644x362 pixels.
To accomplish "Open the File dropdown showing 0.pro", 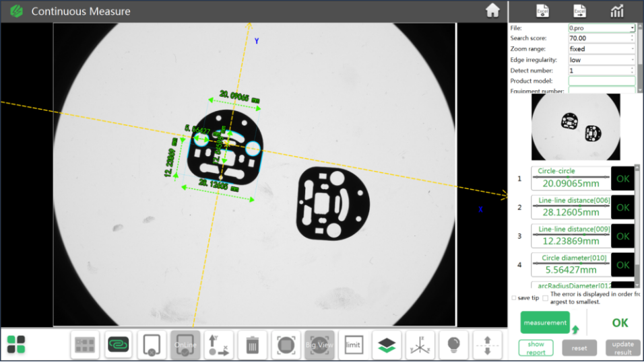I will (x=602, y=28).
